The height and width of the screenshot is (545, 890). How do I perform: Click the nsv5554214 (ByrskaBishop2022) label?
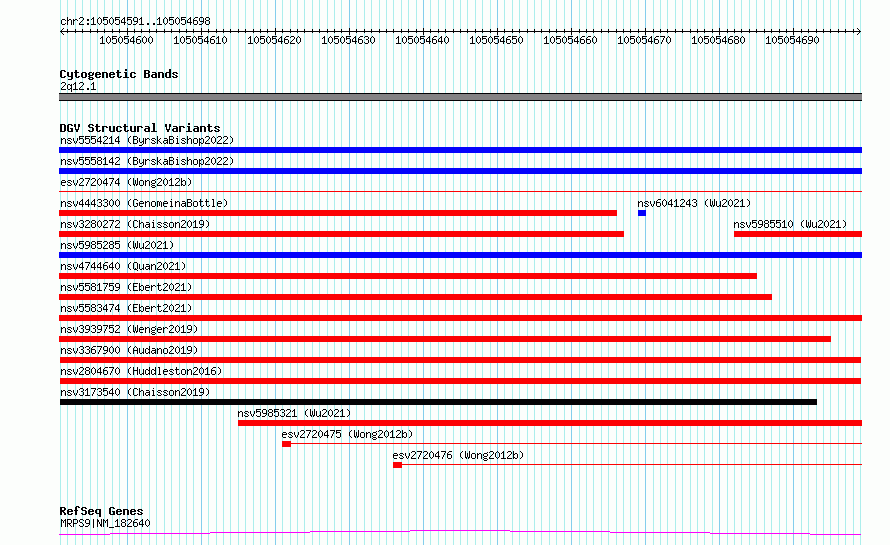click(146, 140)
